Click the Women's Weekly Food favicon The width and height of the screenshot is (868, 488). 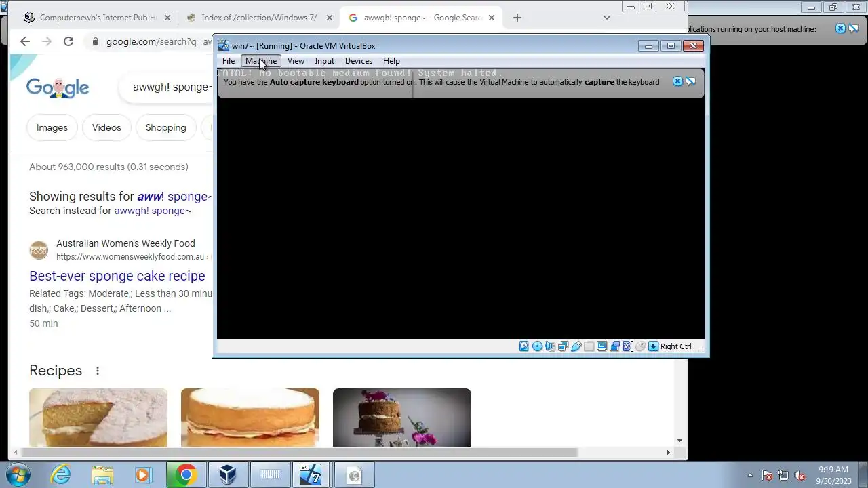click(39, 250)
